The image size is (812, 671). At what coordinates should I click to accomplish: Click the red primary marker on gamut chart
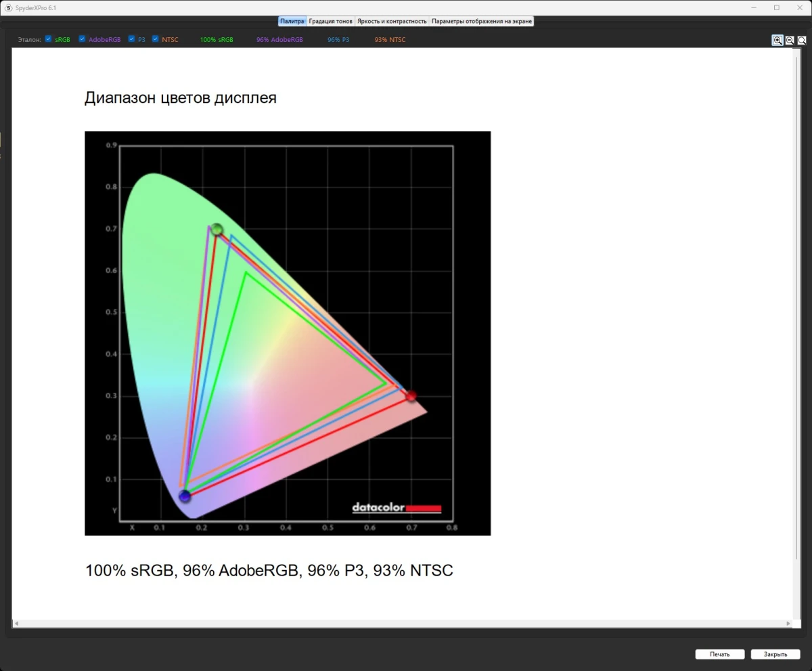(x=411, y=395)
